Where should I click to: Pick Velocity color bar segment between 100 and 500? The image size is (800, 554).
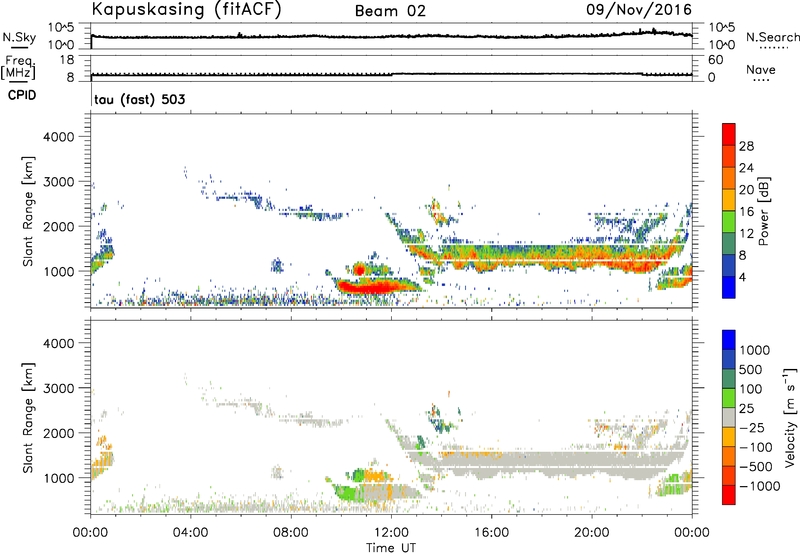(x=729, y=379)
